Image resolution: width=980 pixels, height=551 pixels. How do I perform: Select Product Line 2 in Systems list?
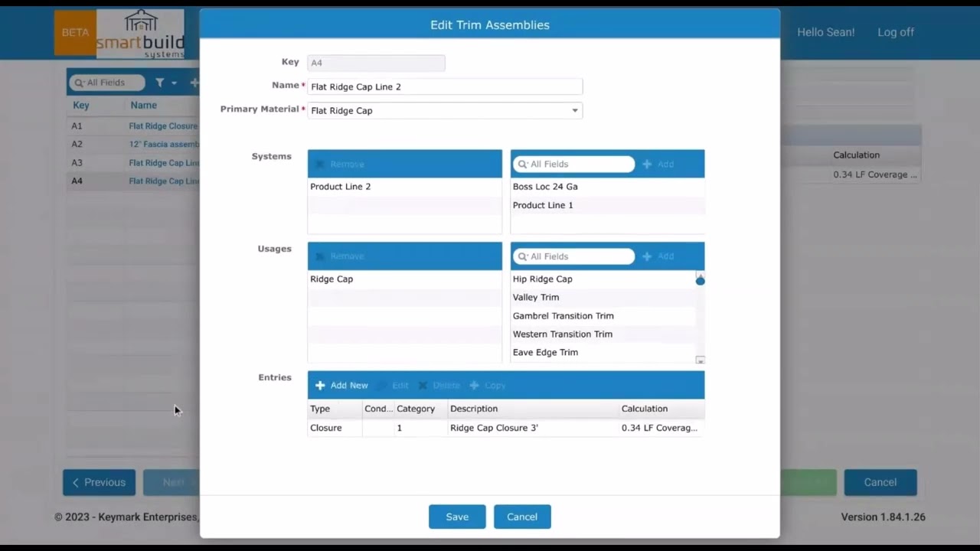coord(405,187)
